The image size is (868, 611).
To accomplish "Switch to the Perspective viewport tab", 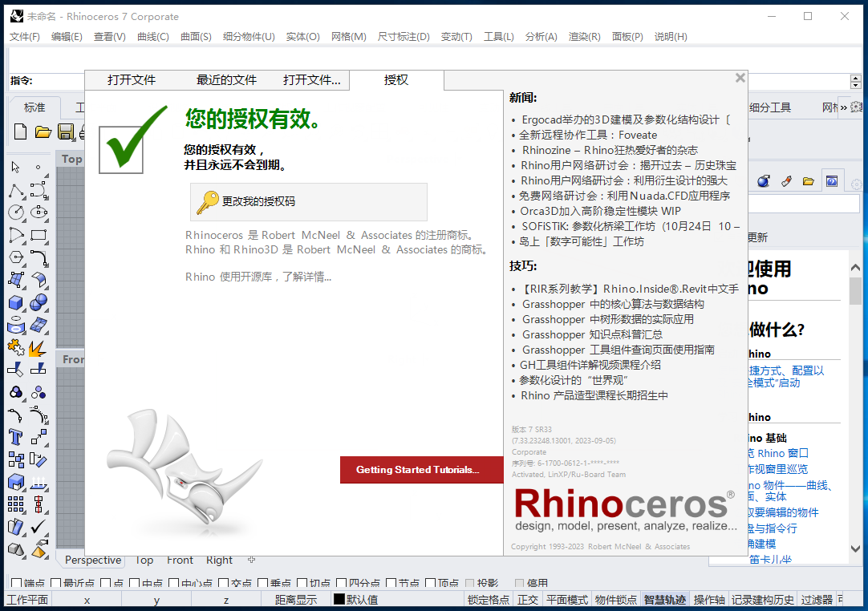I will coord(93,560).
